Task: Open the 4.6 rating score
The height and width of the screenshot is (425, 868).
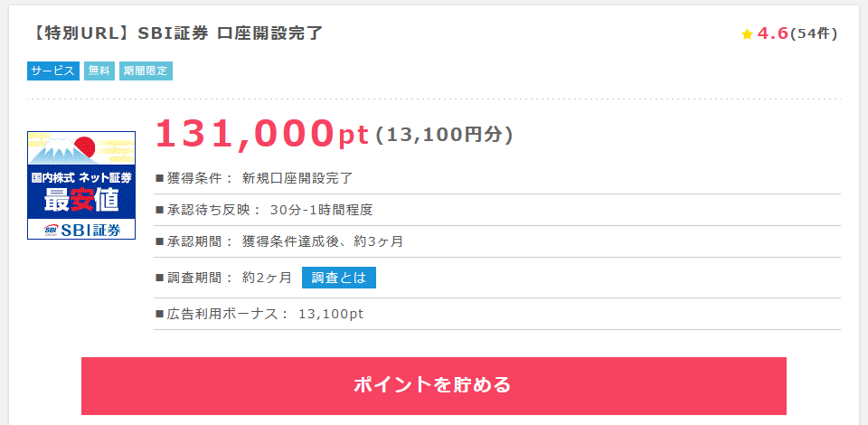Action: click(772, 33)
